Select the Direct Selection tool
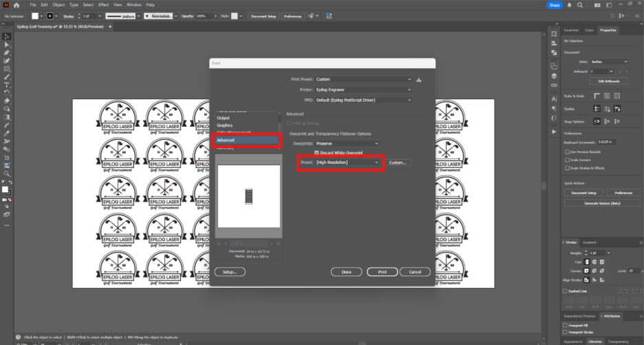Screen dimensions: 644x345 pyautogui.click(x=7, y=44)
